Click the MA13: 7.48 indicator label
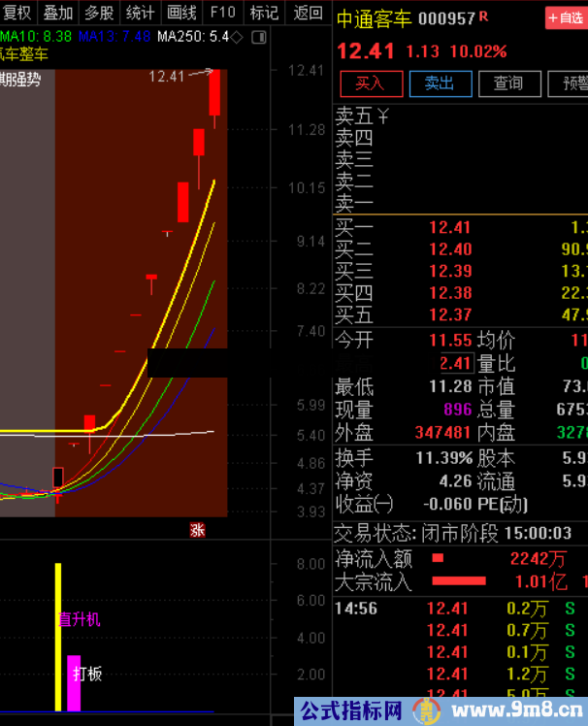Screen dimensions: 588x726 pos(114,37)
